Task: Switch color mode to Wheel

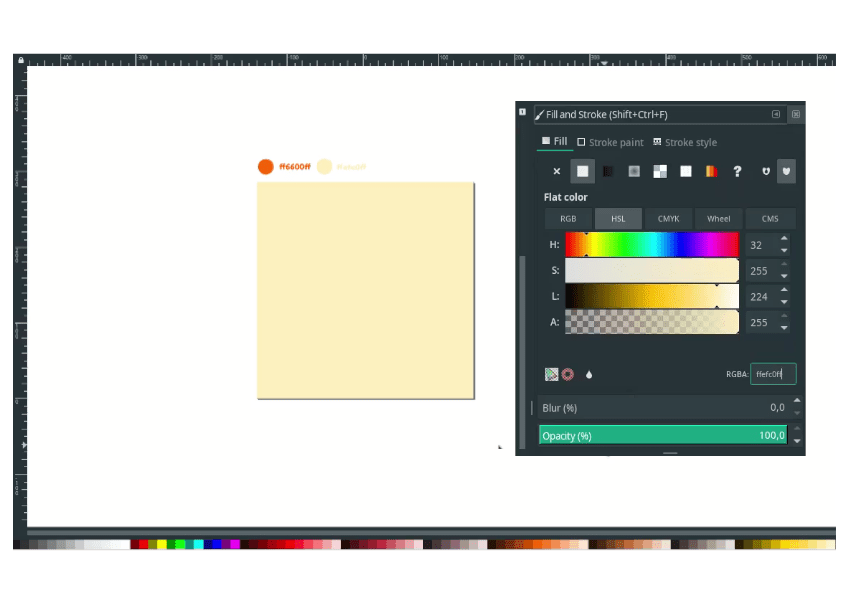Action: click(x=718, y=218)
